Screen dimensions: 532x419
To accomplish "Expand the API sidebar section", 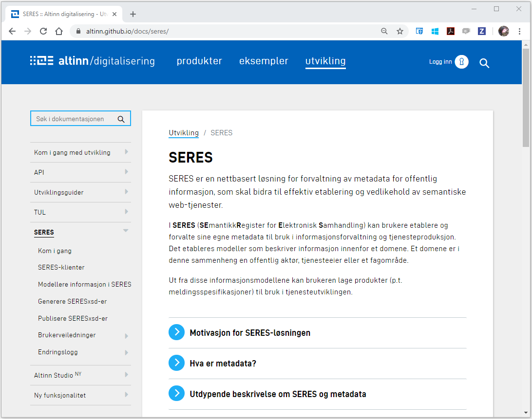I will [127, 172].
